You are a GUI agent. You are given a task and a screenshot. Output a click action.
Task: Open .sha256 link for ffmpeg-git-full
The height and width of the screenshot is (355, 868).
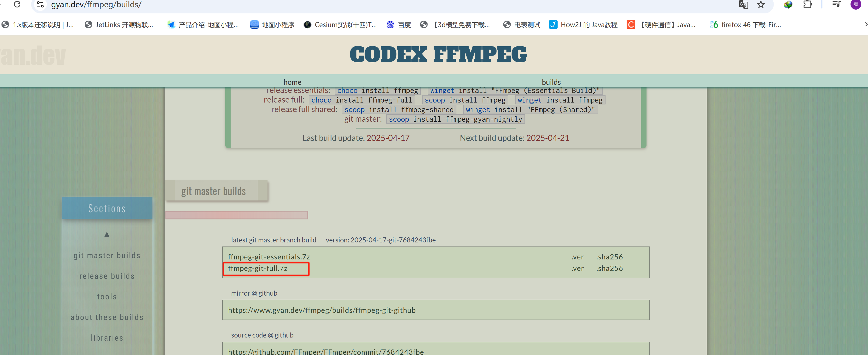pos(609,269)
